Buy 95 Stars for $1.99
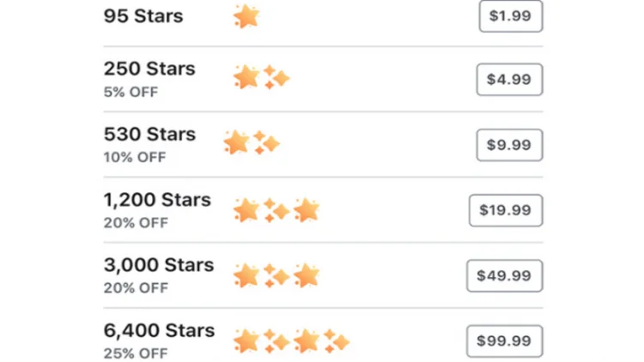644x362 pixels. pos(511,16)
